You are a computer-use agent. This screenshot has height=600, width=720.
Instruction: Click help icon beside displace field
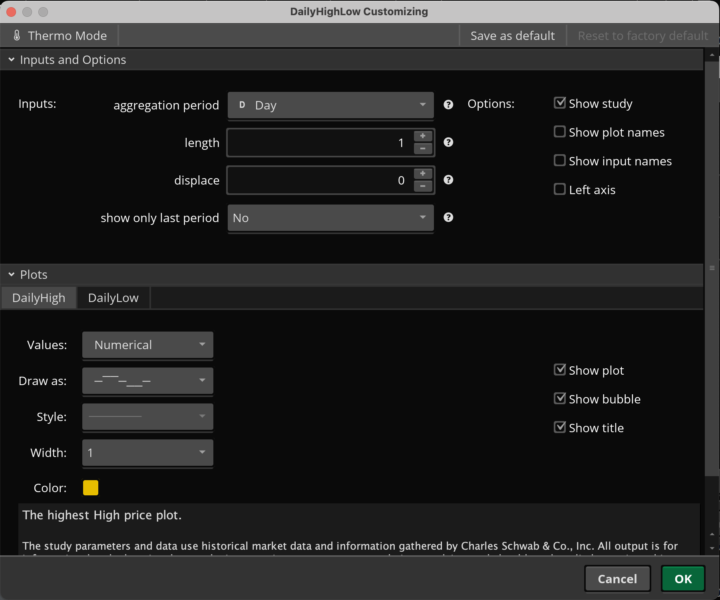pos(448,180)
